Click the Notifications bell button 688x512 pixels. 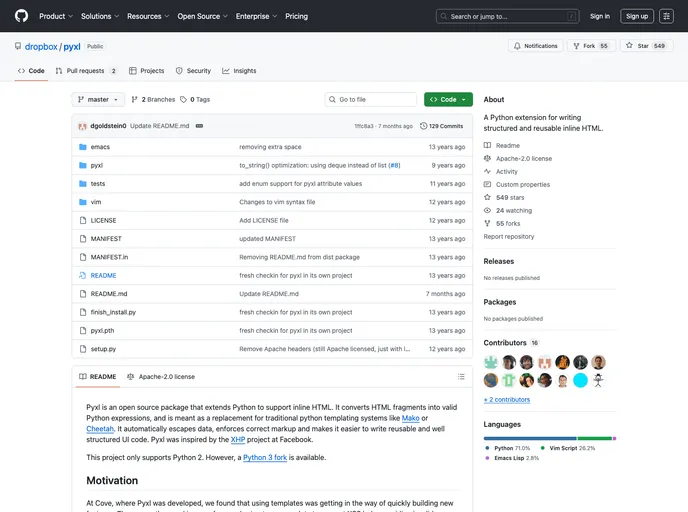(535, 46)
